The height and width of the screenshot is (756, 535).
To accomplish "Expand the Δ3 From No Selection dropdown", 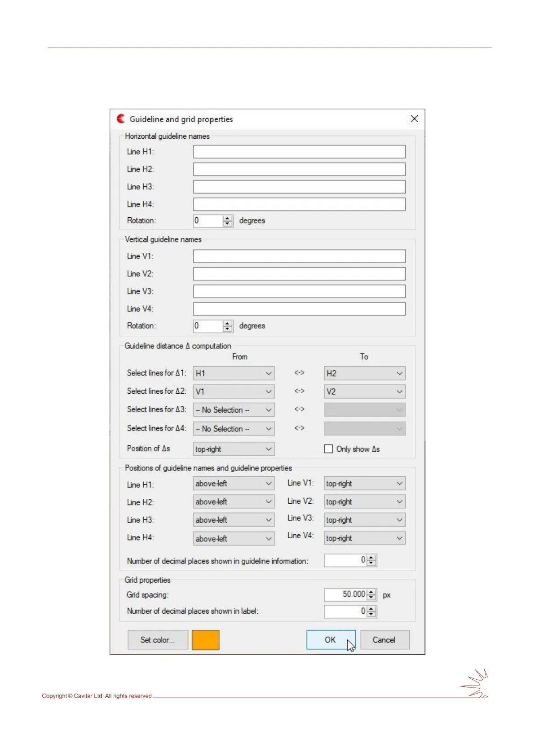I will pos(234,410).
